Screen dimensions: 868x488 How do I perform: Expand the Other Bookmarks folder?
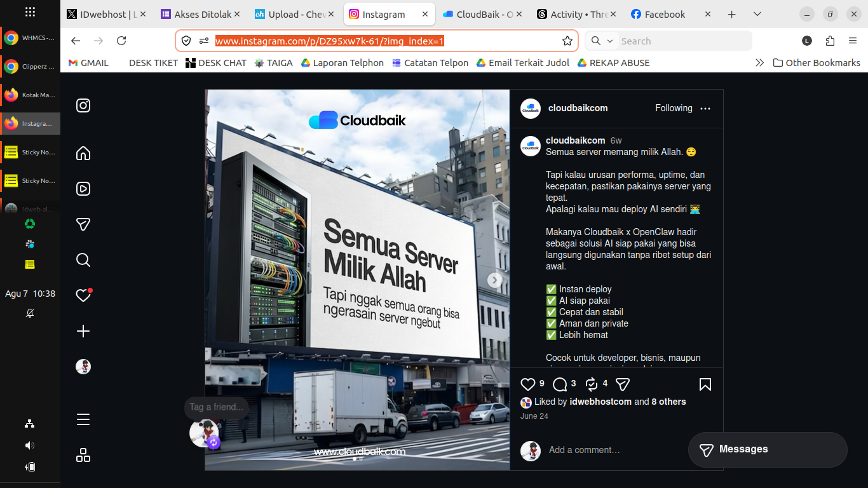click(x=817, y=63)
